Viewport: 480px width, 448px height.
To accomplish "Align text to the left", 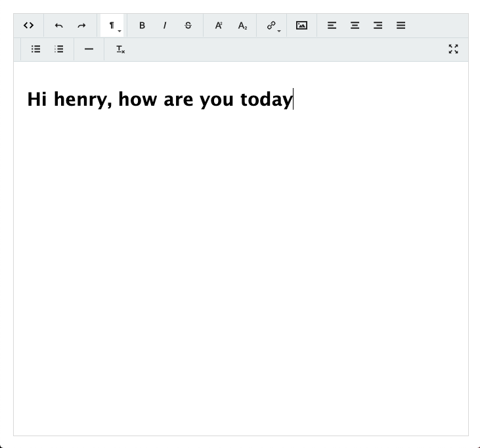I will coord(332,26).
